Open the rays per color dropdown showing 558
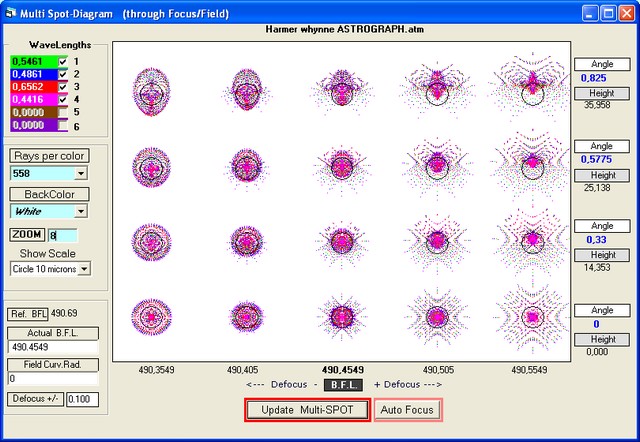The height and width of the screenshot is (442, 640). [81, 173]
